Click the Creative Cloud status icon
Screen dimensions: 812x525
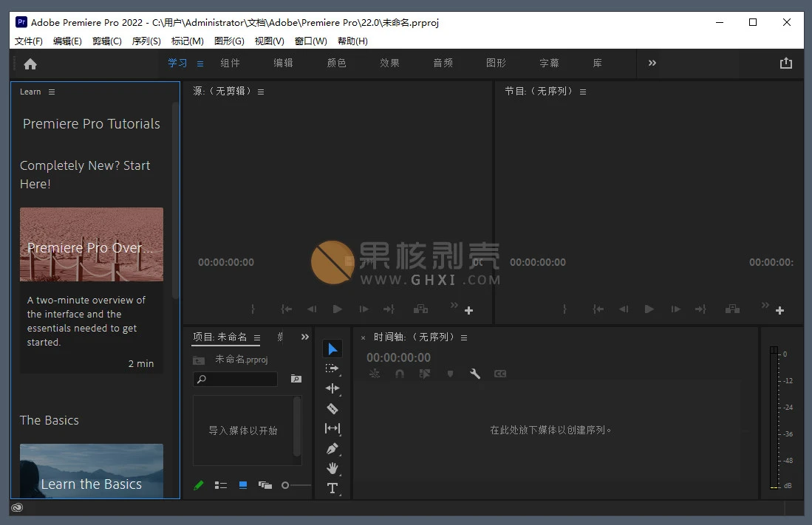[x=17, y=507]
